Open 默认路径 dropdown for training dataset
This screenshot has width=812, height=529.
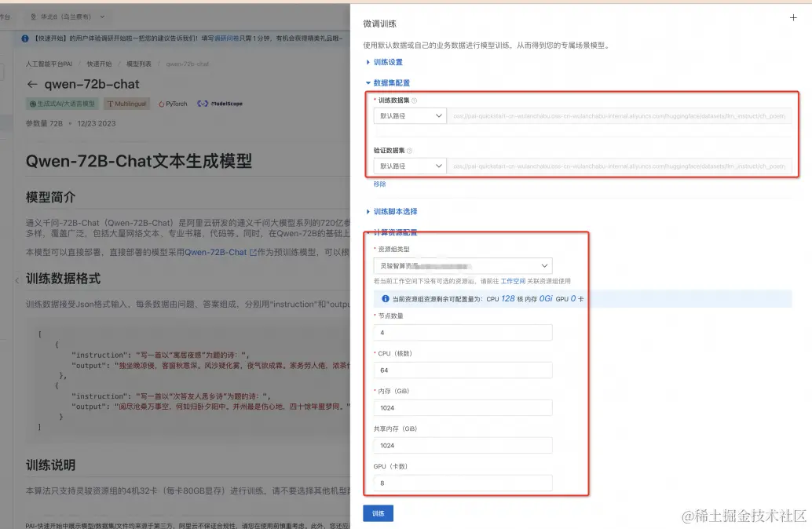point(410,116)
